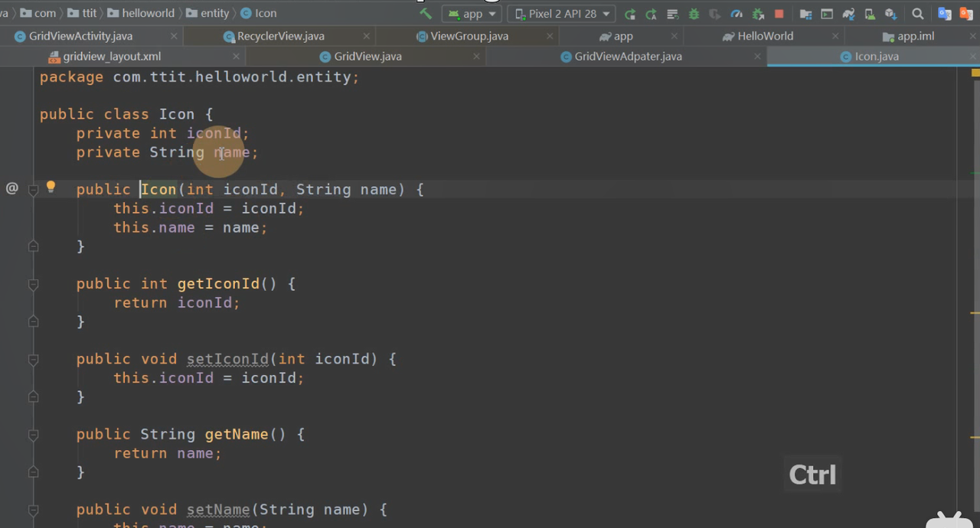Collapse the Icon constructor fold marker
The width and height of the screenshot is (980, 528).
tap(33, 191)
